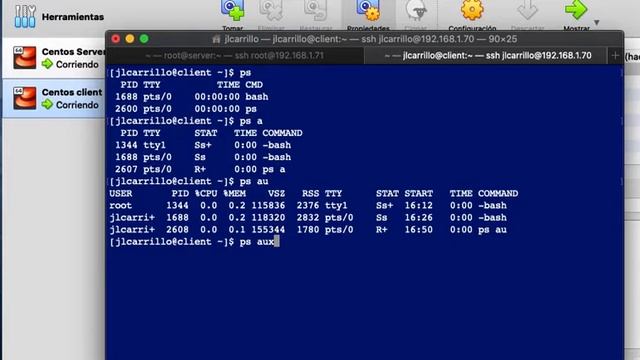Viewport: 640px width, 360px height.
Task: Click the Centos Server OS icon
Action: pyautogui.click(x=24, y=58)
